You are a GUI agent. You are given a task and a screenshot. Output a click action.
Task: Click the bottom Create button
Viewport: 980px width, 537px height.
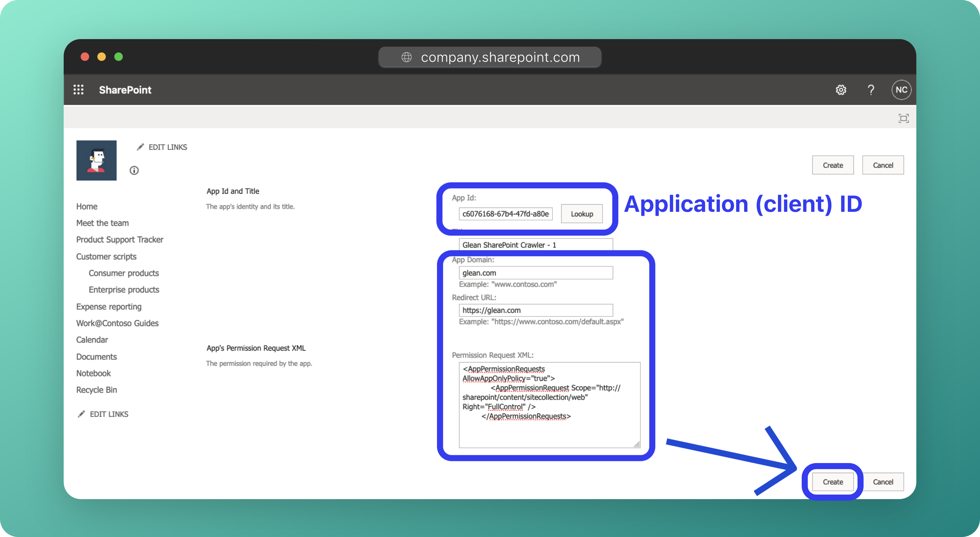pos(833,482)
